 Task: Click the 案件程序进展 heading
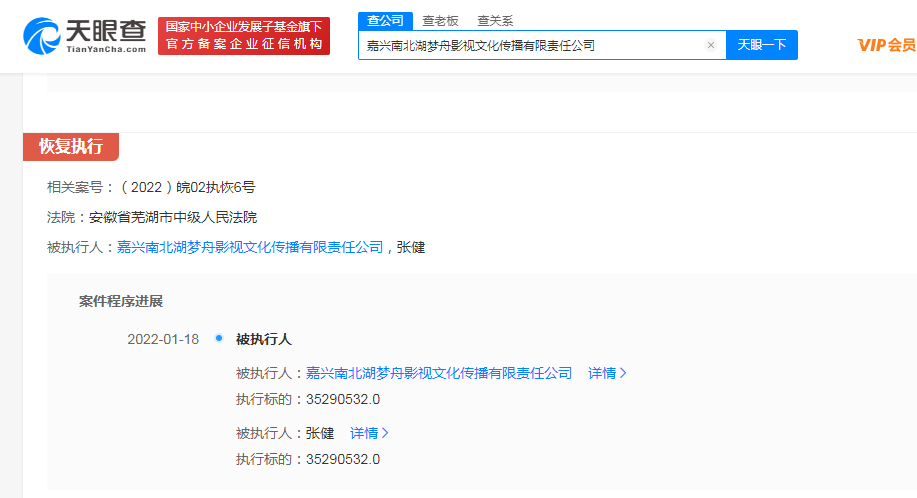coord(120,301)
